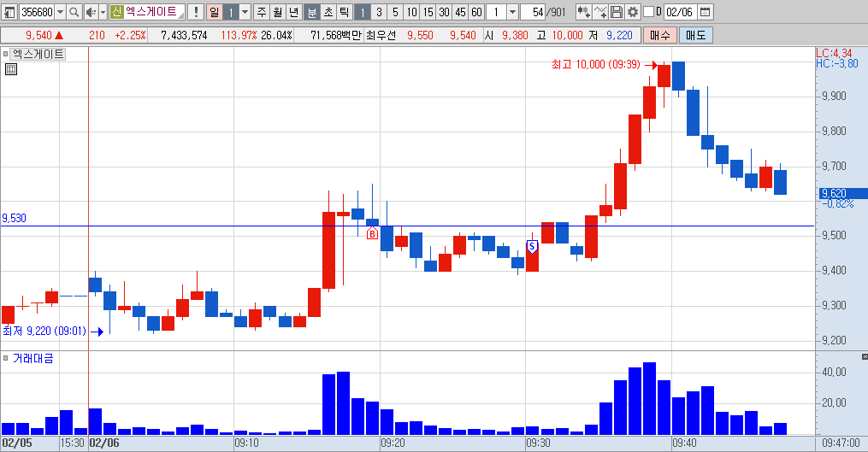
Task: Click small square beside 거래대금 label
Action: [x=5, y=359]
